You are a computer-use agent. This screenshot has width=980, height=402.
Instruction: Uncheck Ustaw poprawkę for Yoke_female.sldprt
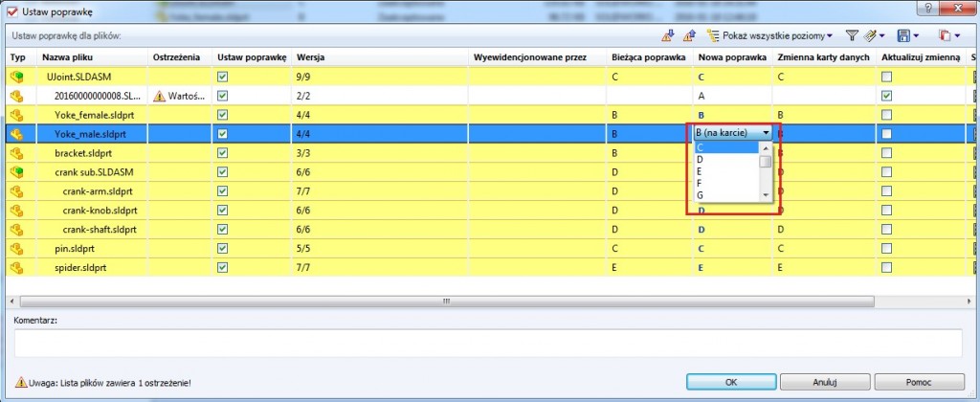tap(223, 115)
